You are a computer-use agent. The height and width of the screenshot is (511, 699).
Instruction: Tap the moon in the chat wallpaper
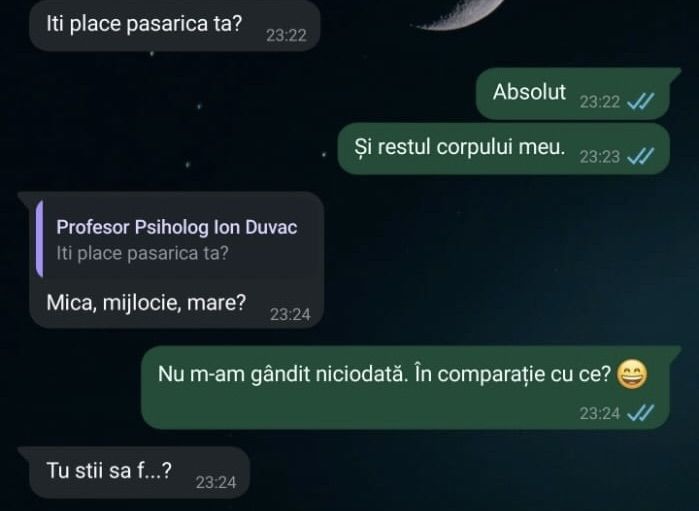459,14
